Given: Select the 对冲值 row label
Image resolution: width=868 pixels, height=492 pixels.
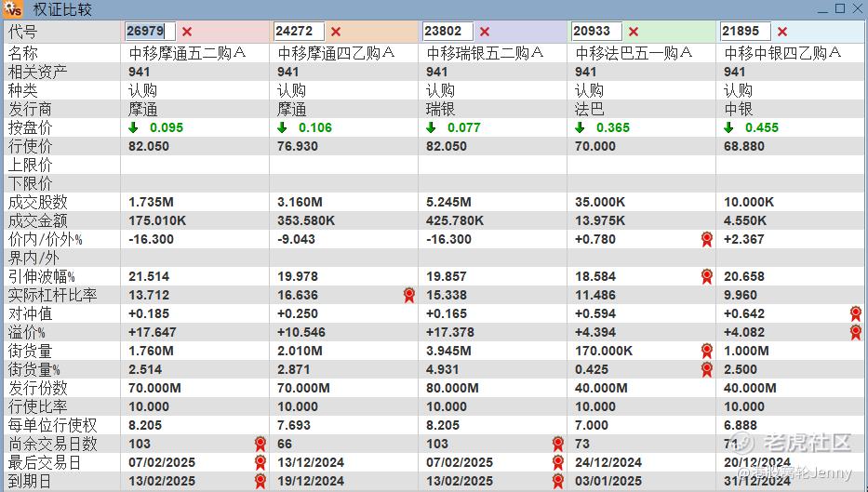Looking at the screenshot, I should [x=30, y=313].
